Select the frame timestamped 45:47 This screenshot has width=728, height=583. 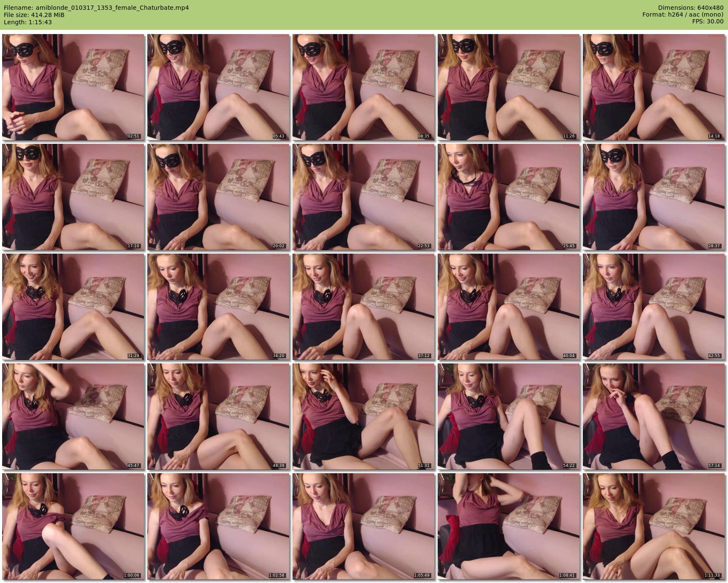click(73, 417)
